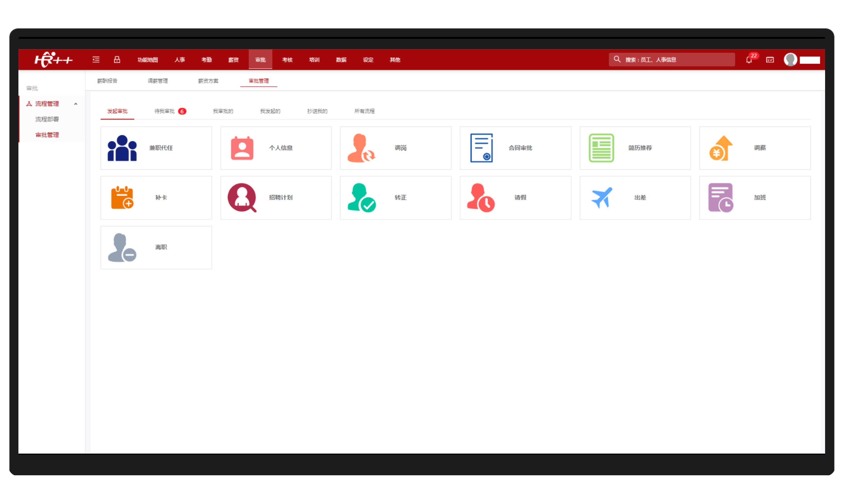Open the 招聘计划 search person icon
Screen dimensions: 844x504
(x=242, y=198)
